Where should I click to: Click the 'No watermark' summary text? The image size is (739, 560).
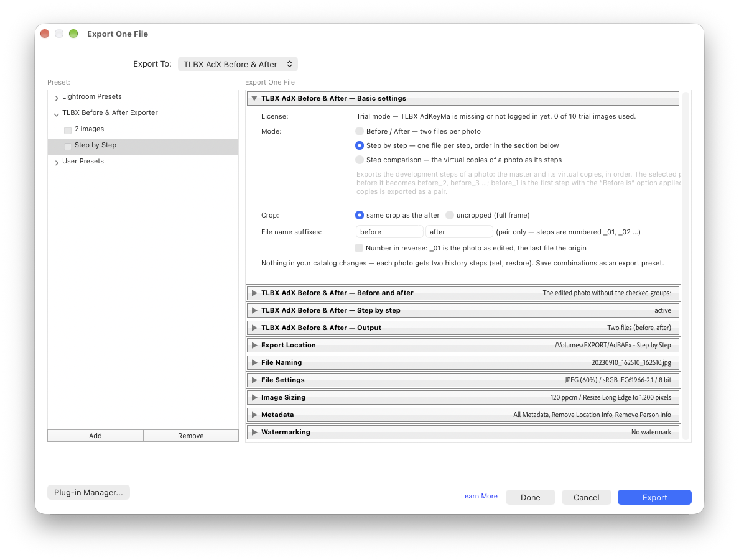click(x=651, y=433)
